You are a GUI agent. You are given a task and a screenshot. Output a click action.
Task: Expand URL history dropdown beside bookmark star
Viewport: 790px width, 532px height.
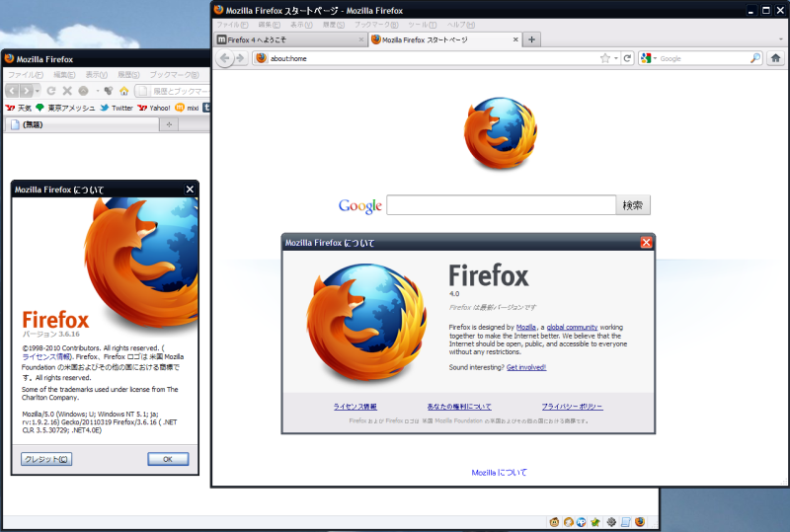(615, 58)
